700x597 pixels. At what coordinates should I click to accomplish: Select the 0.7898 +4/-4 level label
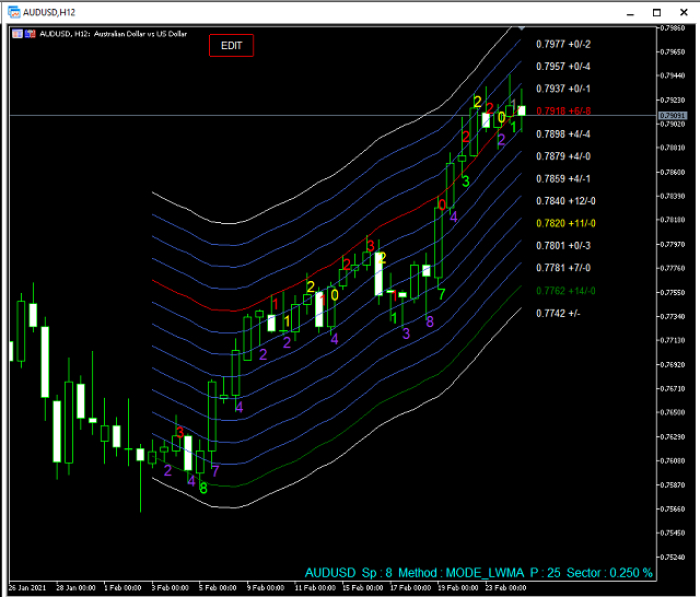pos(563,134)
